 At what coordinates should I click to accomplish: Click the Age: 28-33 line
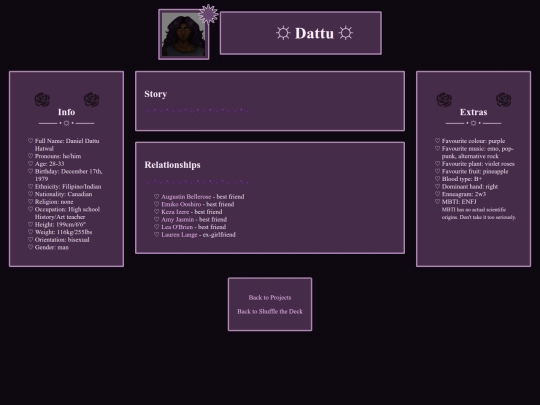pyautogui.click(x=50, y=164)
